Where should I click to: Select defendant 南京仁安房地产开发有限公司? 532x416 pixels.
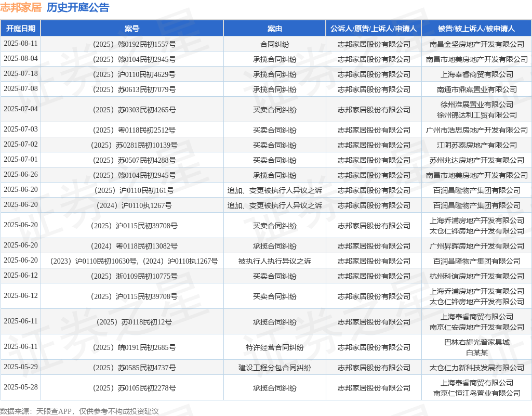click(477, 328)
